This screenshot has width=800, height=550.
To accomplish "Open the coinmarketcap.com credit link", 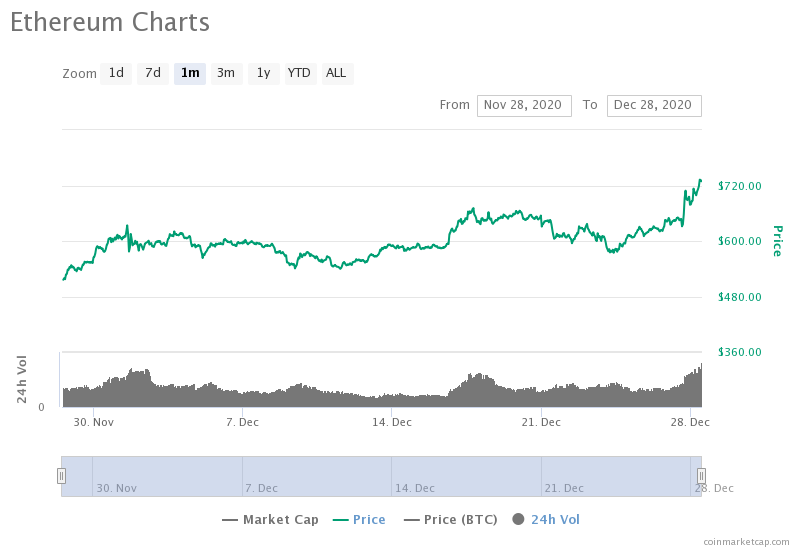I will (x=746, y=542).
